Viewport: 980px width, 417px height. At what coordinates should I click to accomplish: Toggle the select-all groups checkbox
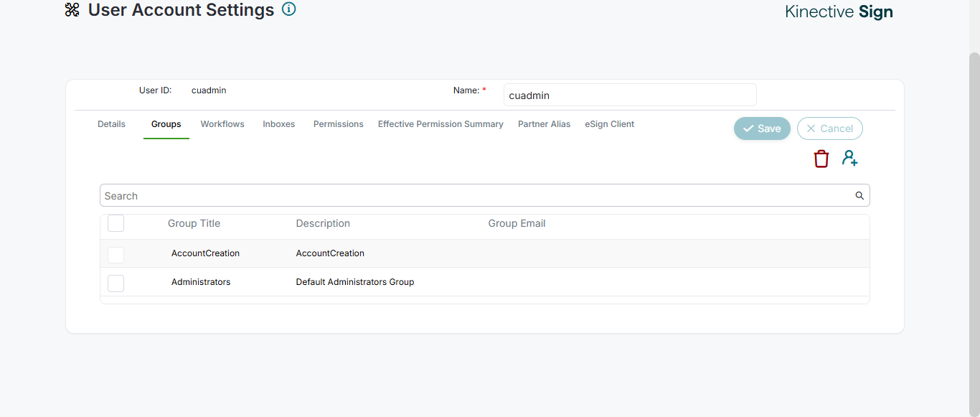point(116,223)
